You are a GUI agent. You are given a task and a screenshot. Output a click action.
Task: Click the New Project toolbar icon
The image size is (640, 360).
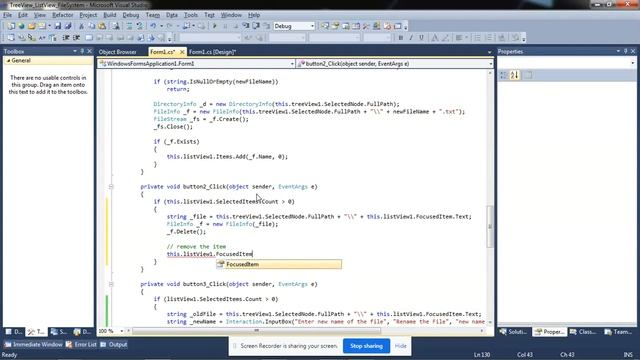coord(11,26)
